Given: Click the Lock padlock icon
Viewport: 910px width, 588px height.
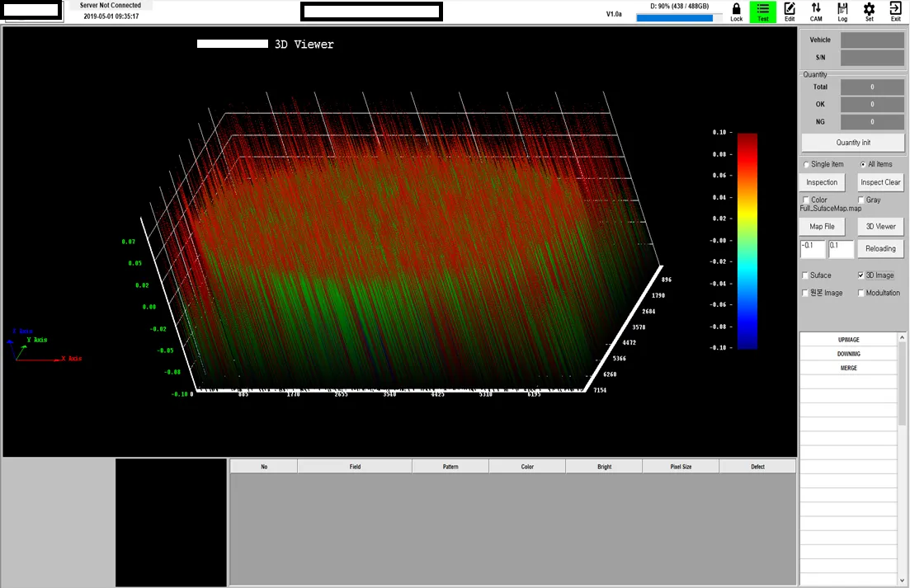Looking at the screenshot, I should 736,11.
